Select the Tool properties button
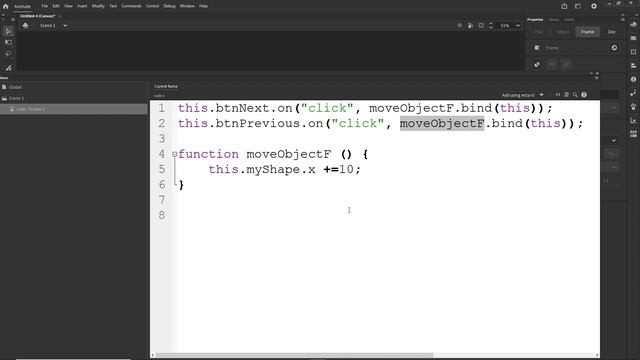Viewport: 640px width, 360px height. pyautogui.click(x=539, y=32)
